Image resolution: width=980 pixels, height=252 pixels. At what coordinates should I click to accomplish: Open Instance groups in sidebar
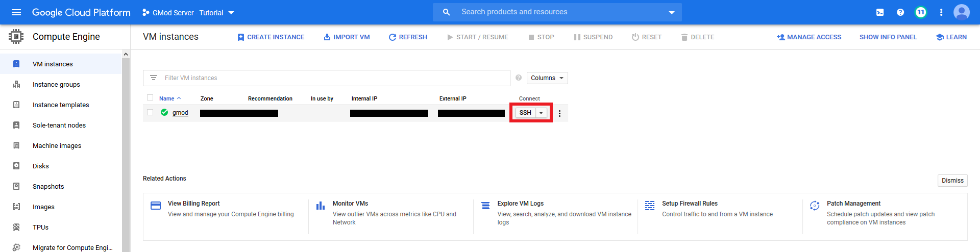pyautogui.click(x=56, y=85)
